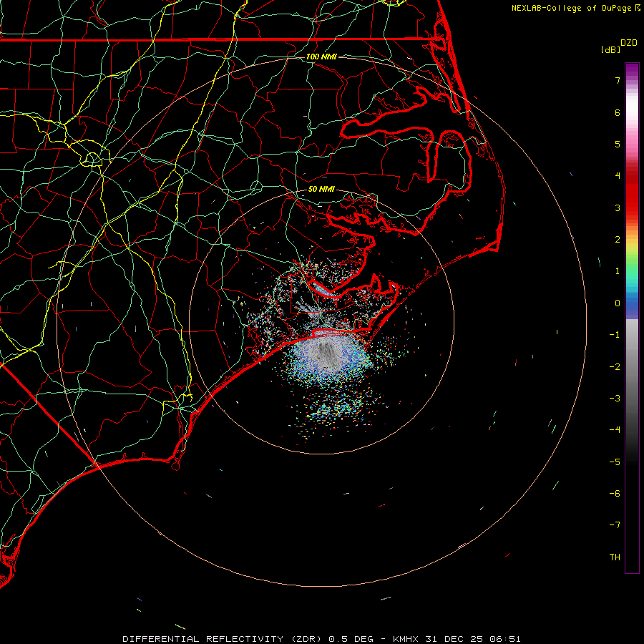This screenshot has width=644, height=644.
Task: Click the -7 value on the dB scale
Action: point(615,525)
